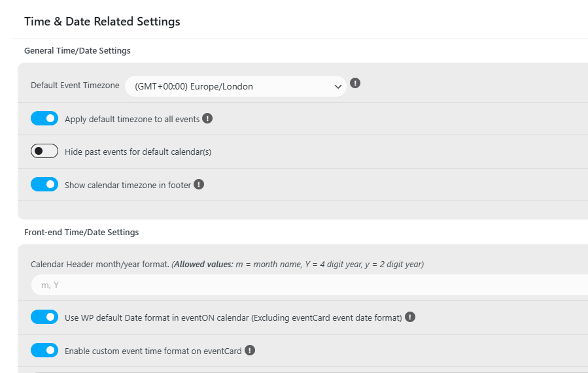
Task: Toggle Enable custom event time format switch
Action: coord(44,350)
